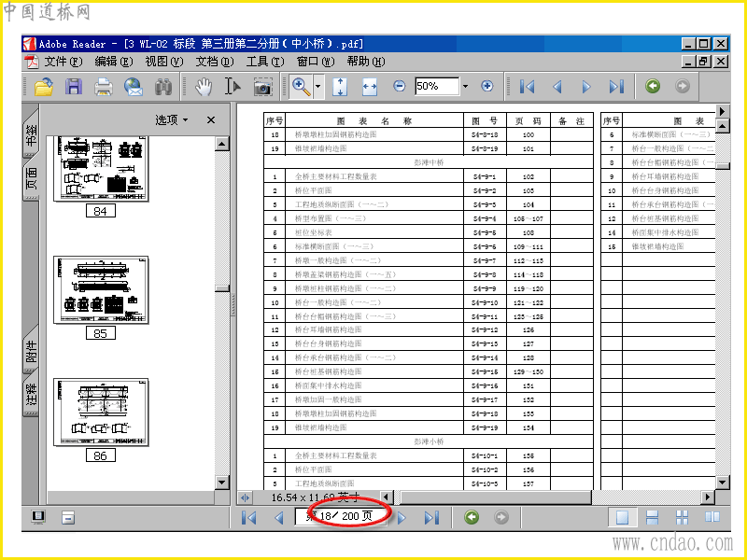Go to Previous Page in top toolbar

point(557,86)
